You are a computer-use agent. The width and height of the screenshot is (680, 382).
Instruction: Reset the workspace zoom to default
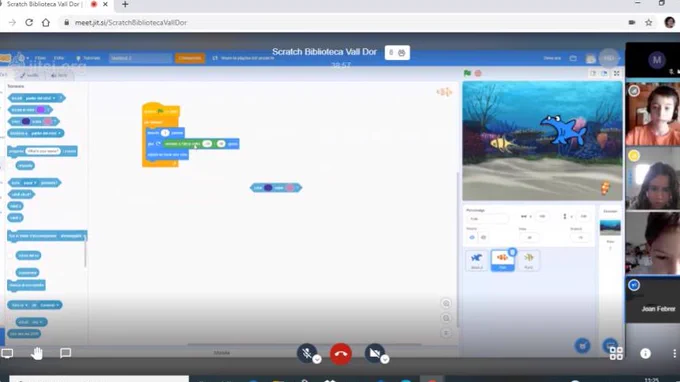click(446, 333)
